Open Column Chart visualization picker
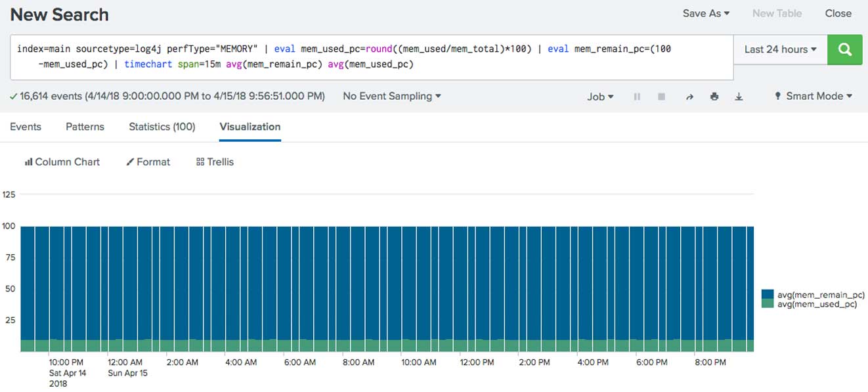Image resolution: width=868 pixels, height=392 pixels. pyautogui.click(x=62, y=162)
